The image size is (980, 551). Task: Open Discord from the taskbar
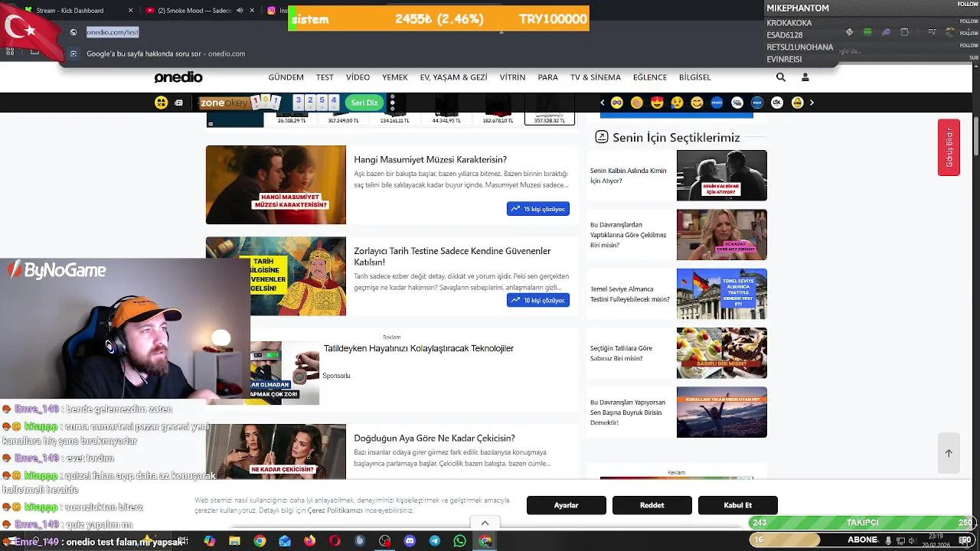tap(410, 541)
